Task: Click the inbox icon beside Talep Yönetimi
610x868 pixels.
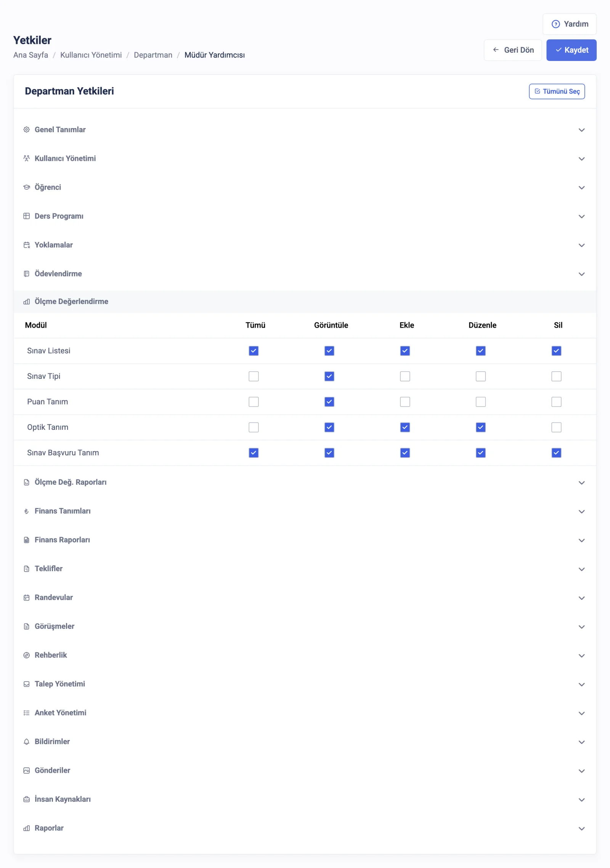Action: (x=26, y=684)
